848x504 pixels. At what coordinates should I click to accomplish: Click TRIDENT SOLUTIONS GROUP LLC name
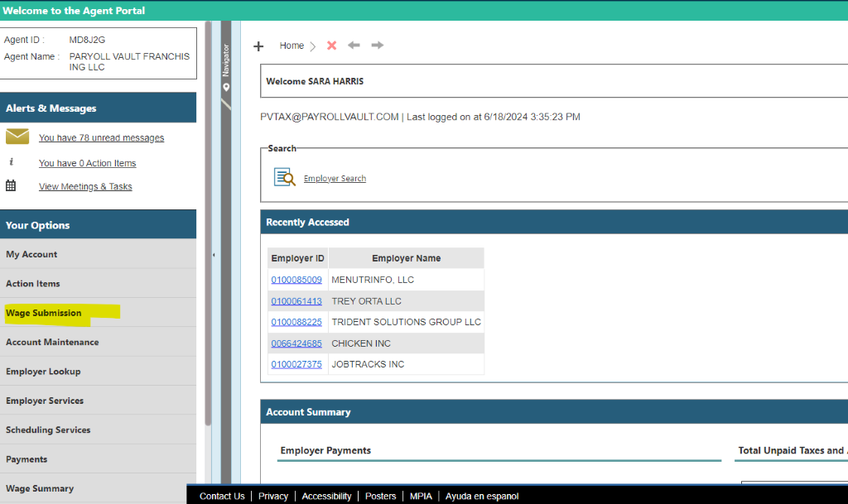tap(406, 322)
